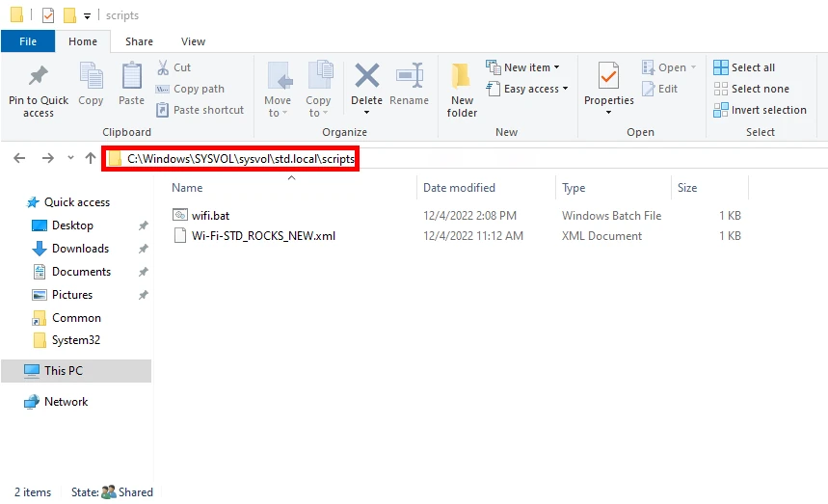Image resolution: width=828 pixels, height=504 pixels.
Task: Switch to the Home ribbon tab
Action: point(83,41)
